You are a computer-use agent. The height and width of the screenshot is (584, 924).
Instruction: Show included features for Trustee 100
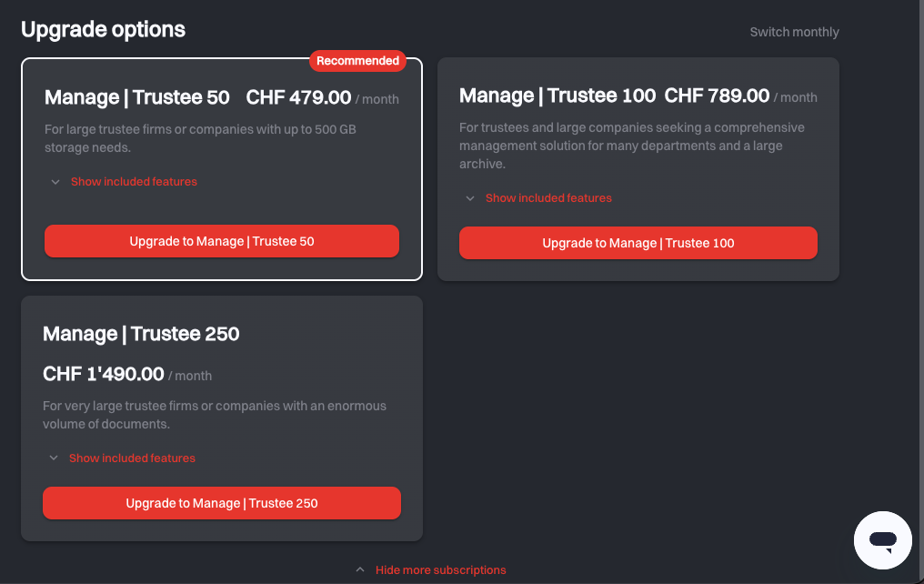[548, 198]
